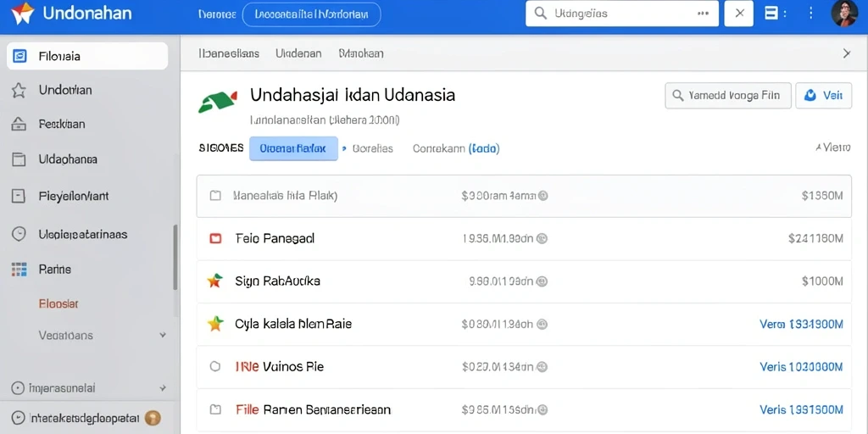
Task: Open the Ukdenan tab
Action: [x=298, y=53]
